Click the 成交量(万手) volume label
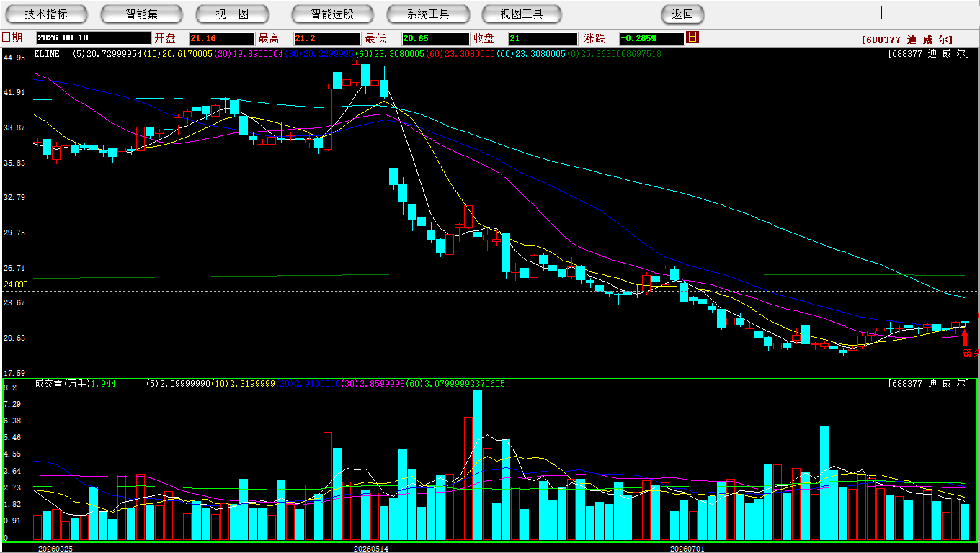The height and width of the screenshot is (553, 980). (62, 384)
